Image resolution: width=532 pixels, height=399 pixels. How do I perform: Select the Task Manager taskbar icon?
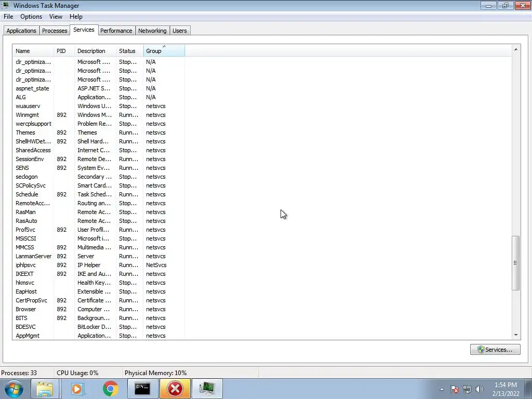[x=207, y=389]
